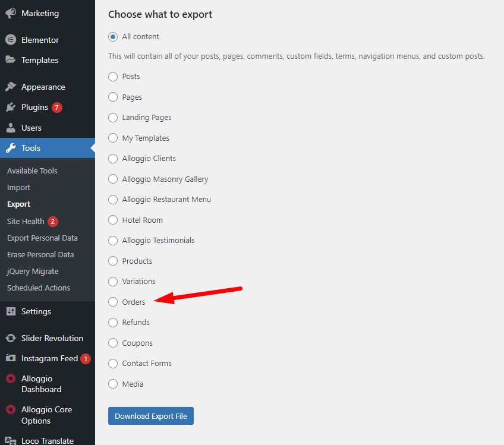Click the Appearance paintbrush icon
The height and width of the screenshot is (445, 504).
11,87
